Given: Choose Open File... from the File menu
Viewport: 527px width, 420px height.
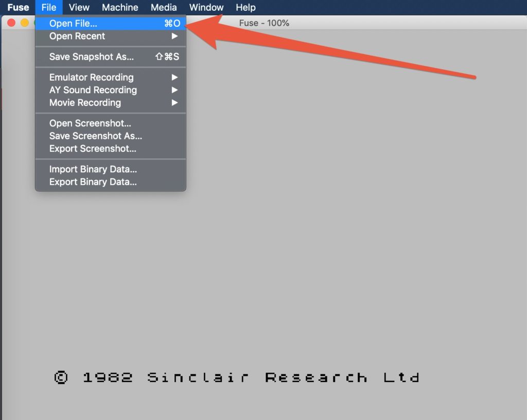Looking at the screenshot, I should pyautogui.click(x=111, y=24).
